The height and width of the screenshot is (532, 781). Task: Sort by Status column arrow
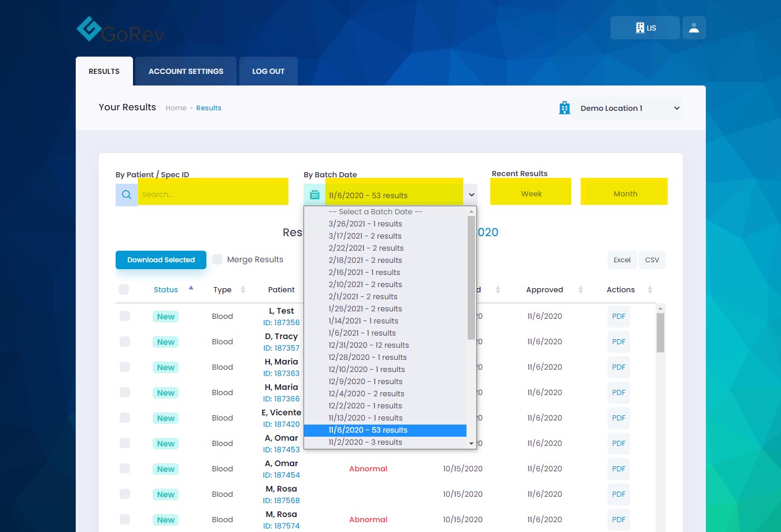pyautogui.click(x=191, y=288)
